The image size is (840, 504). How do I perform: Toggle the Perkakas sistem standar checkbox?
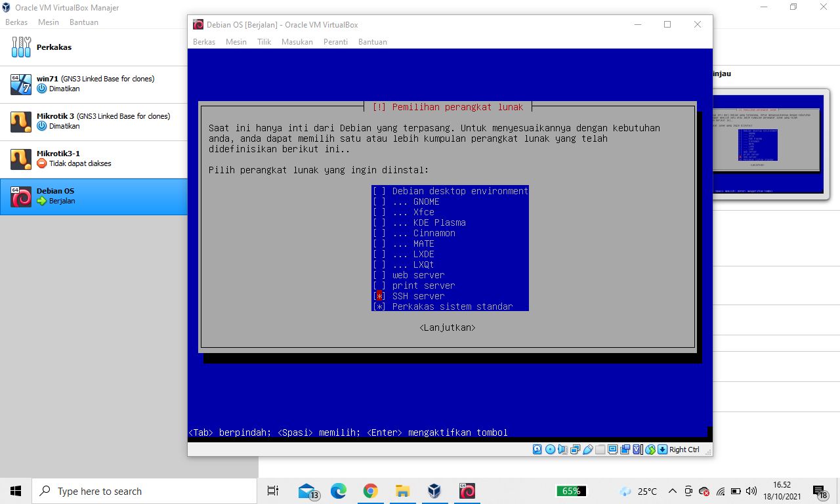coord(379,306)
